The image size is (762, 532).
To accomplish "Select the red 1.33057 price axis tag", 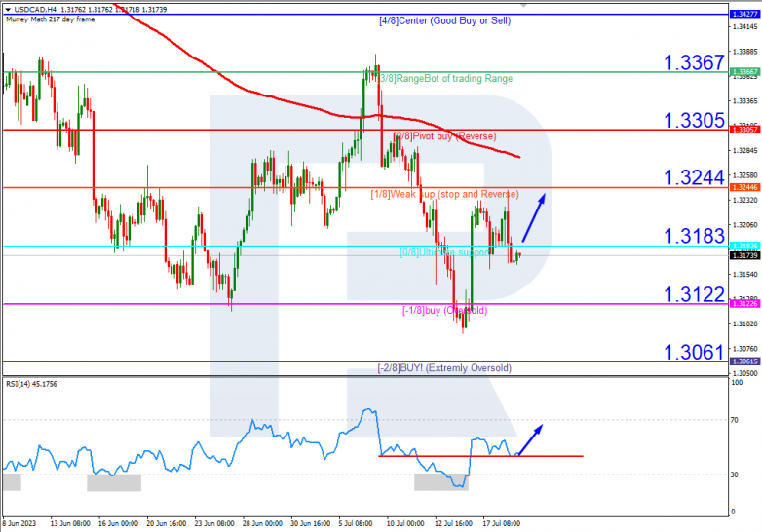I will pyautogui.click(x=744, y=130).
